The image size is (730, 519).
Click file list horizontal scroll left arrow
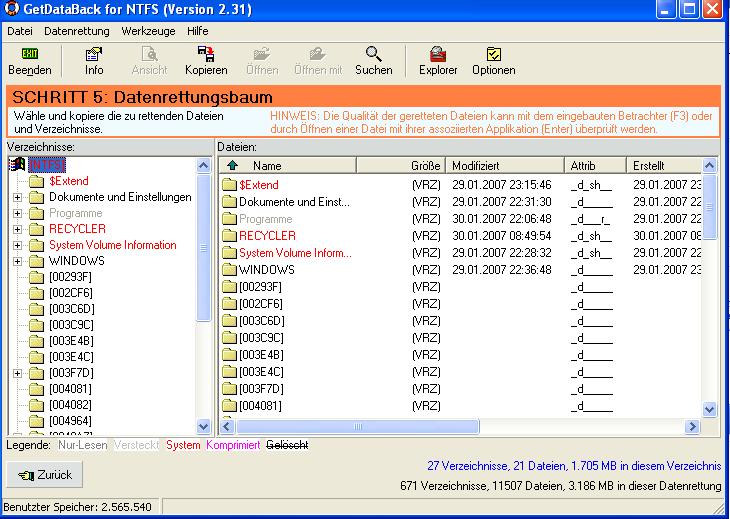tap(227, 426)
